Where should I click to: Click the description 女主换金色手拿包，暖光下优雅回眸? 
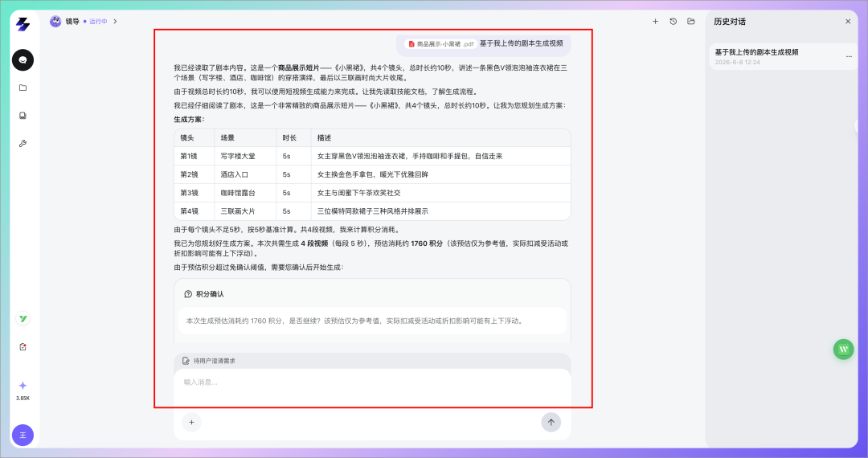pyautogui.click(x=373, y=174)
